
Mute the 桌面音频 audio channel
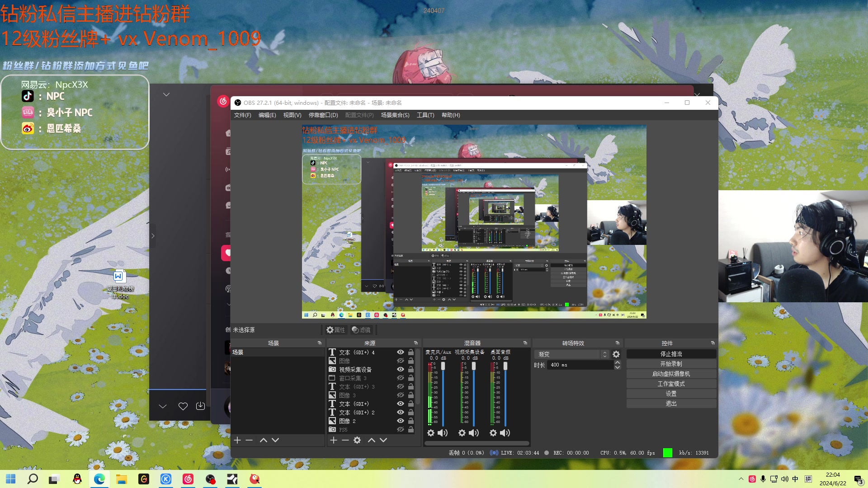tap(505, 433)
